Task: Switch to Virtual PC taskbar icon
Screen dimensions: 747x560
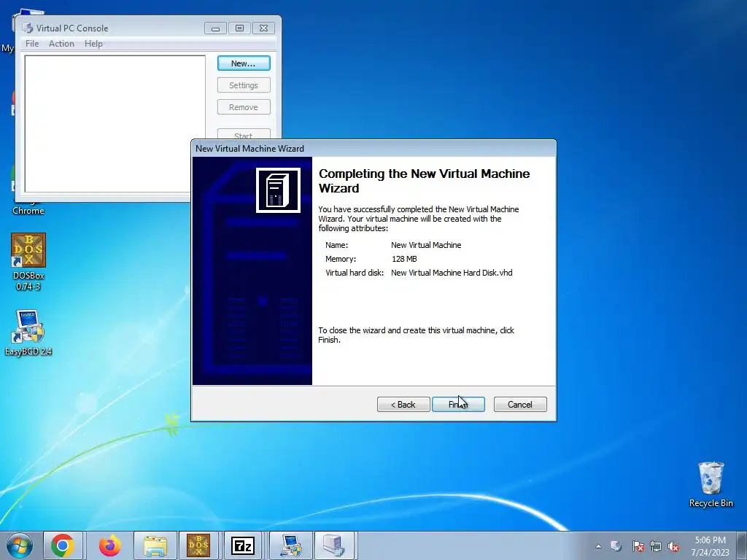Action: tap(334, 545)
